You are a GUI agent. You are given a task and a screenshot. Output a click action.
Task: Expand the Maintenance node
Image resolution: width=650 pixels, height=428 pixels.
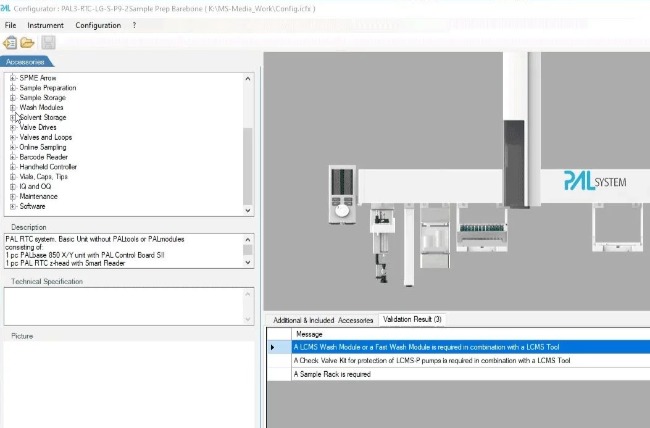13,197
